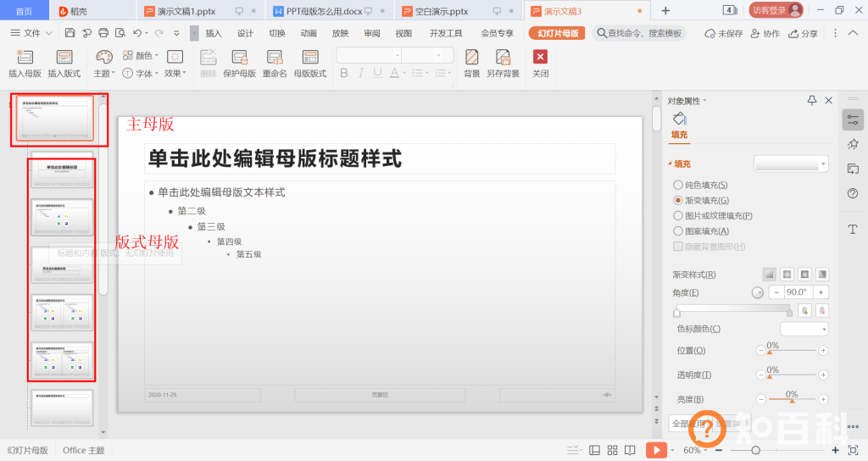
Task: Expand 效果 (Effects) dropdown
Action: click(x=184, y=73)
